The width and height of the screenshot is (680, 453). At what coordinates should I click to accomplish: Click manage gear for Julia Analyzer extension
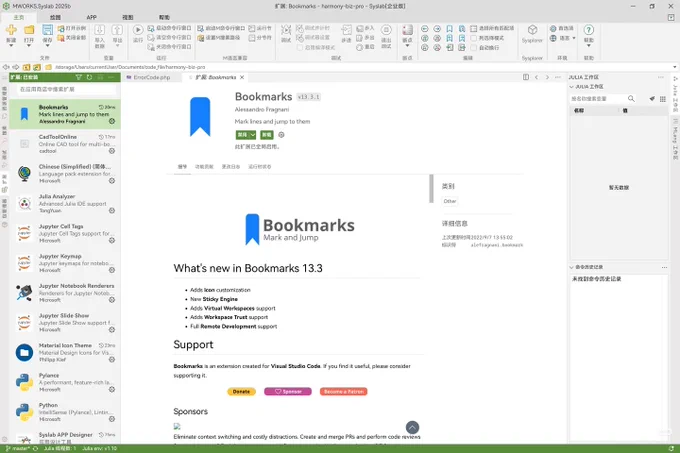tap(112, 211)
